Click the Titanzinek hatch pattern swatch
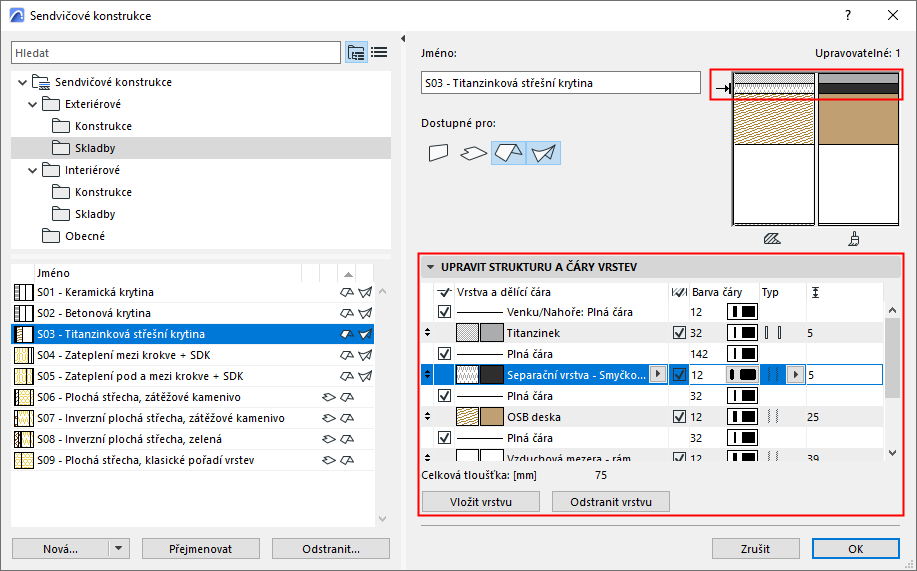This screenshot has width=917, height=571. click(x=467, y=333)
